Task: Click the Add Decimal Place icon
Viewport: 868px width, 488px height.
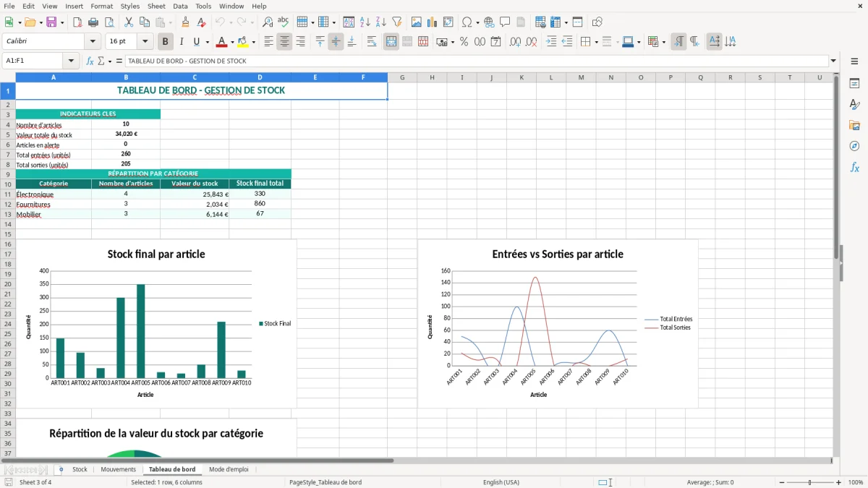Action: click(x=516, y=42)
